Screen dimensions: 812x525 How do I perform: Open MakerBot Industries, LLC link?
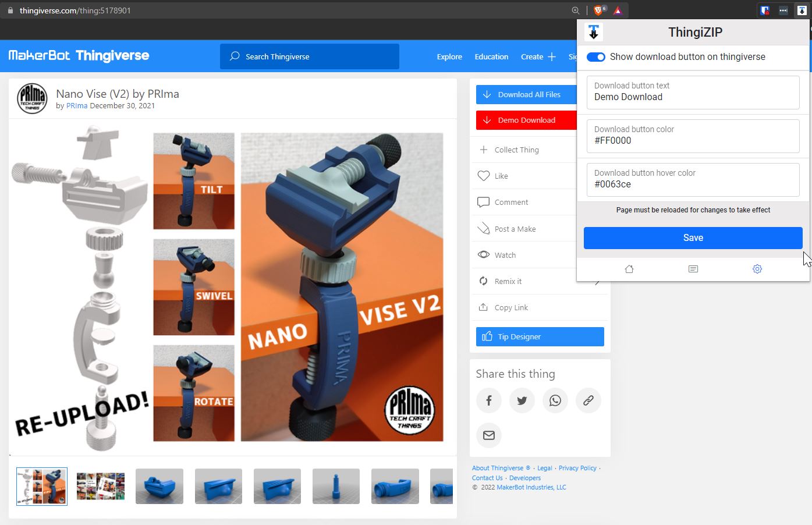tap(531, 487)
